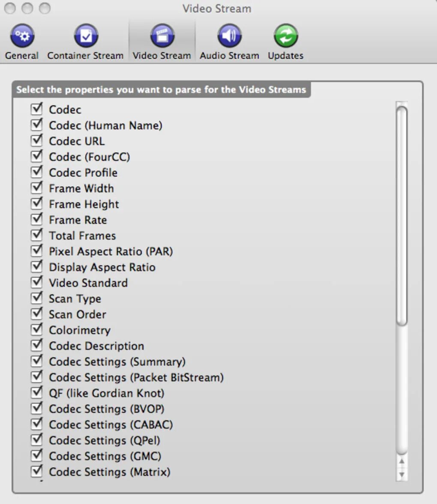Toggle the Pixel Aspect Ratio (PAR) checkbox
Viewport: 437px width, 504px height.
click(37, 251)
